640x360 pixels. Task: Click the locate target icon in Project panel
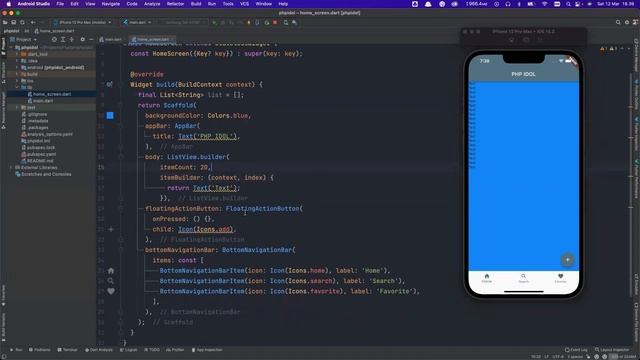54,40
